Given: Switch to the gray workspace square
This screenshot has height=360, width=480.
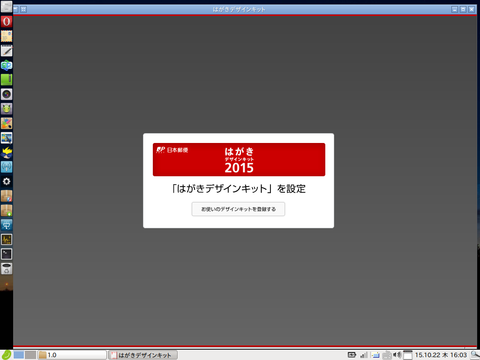Looking at the screenshot, I should 30,355.
